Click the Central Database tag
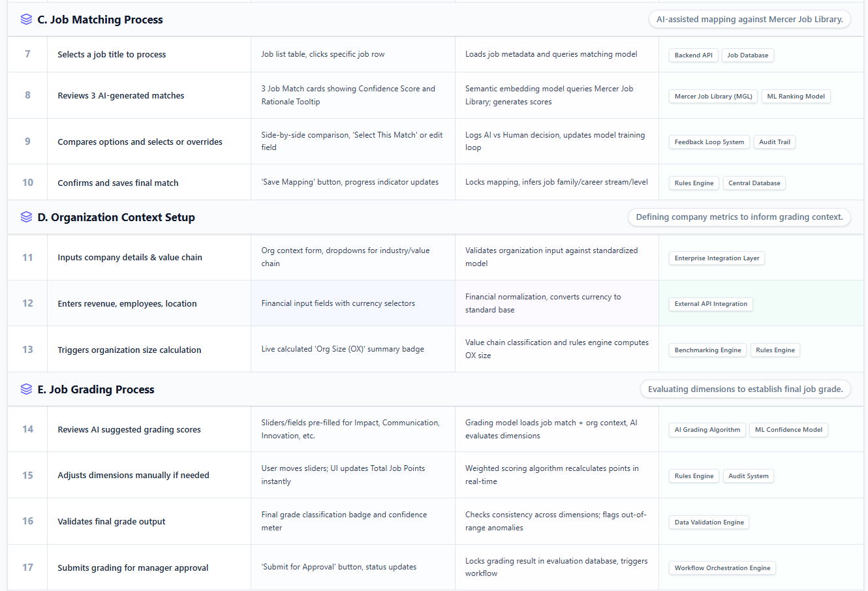868x591 pixels. click(754, 183)
